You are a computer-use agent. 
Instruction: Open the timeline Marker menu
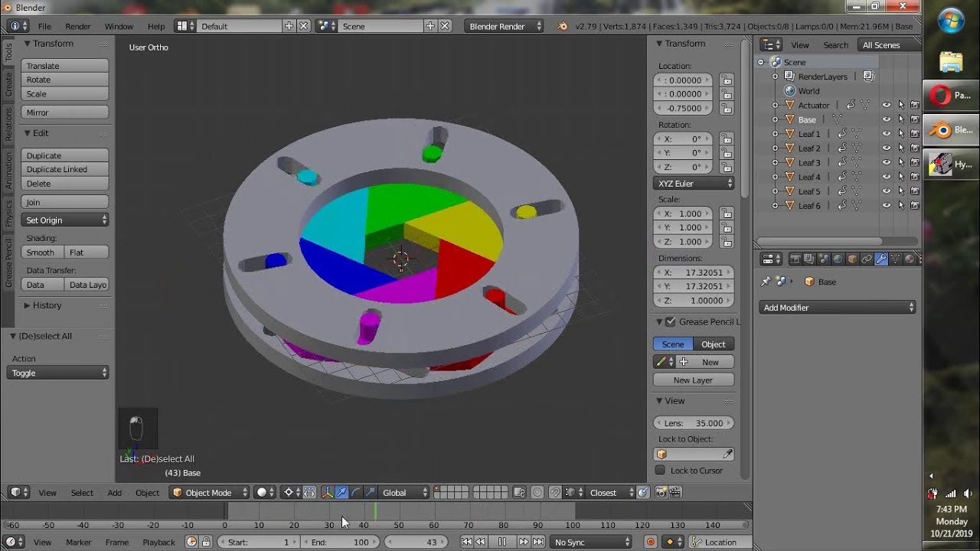tap(79, 543)
